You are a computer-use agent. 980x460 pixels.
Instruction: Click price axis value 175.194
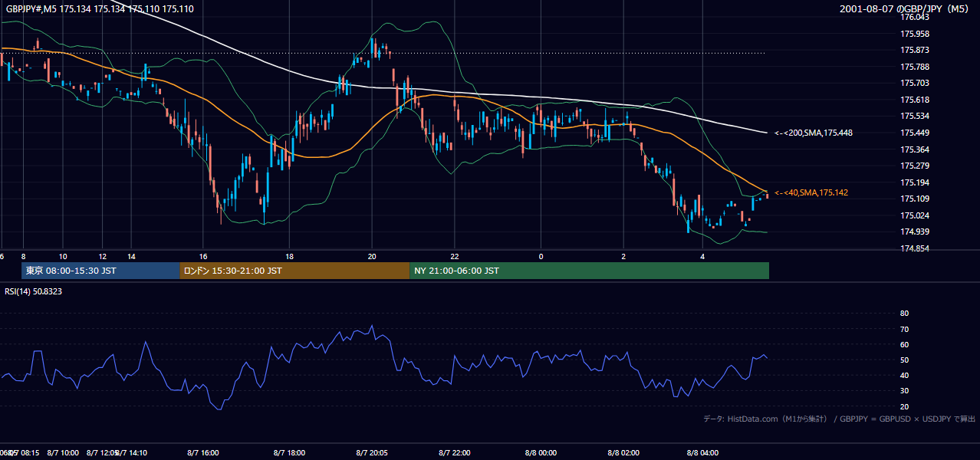point(915,182)
